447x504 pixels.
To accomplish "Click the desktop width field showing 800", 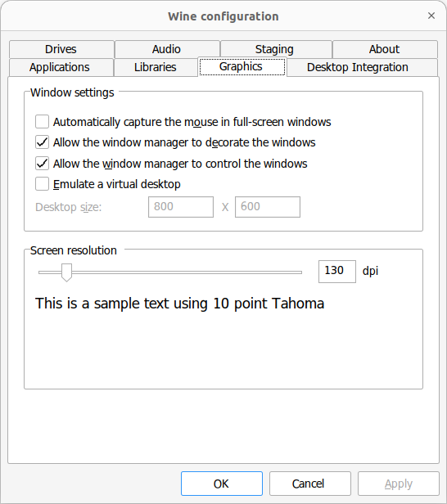I will pos(181,207).
